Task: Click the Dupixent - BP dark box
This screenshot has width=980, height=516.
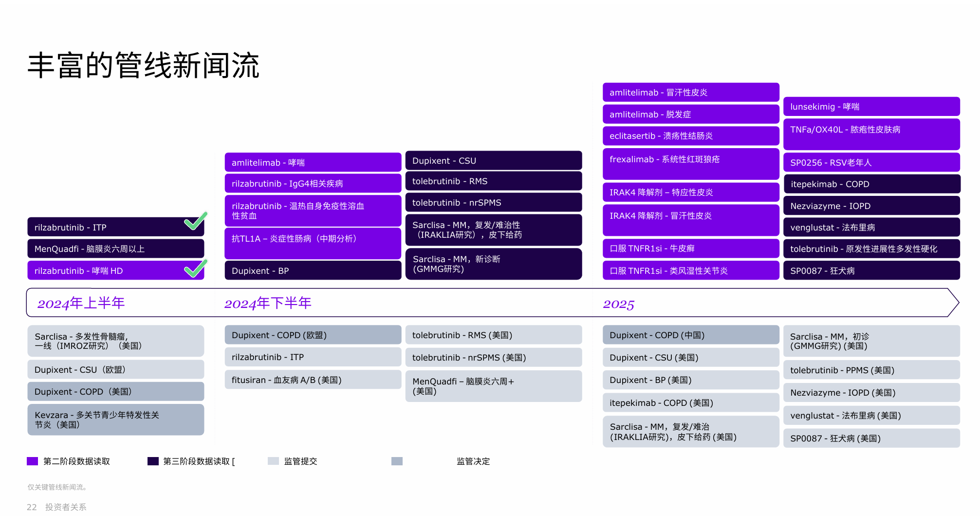Action: click(x=313, y=270)
